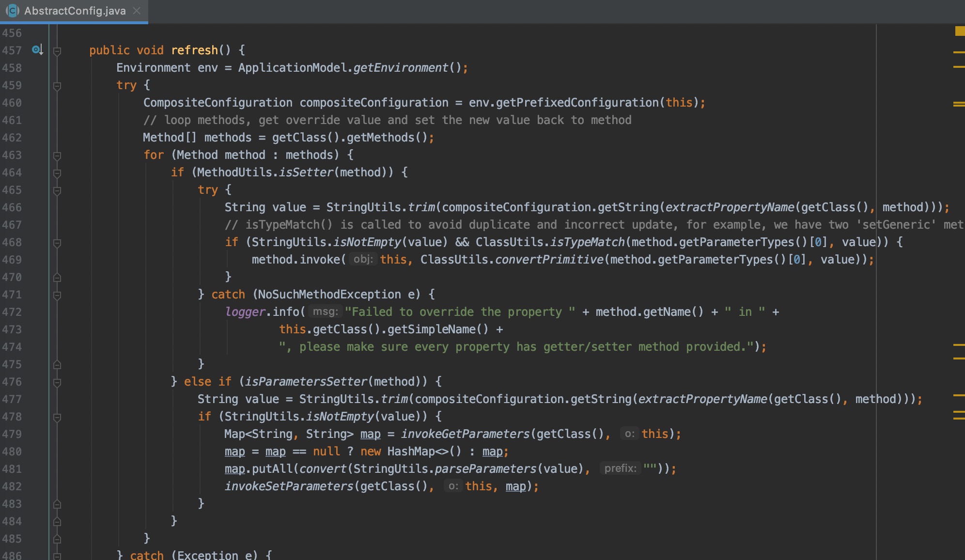Place the caret on the underlined map variable

coord(234,451)
